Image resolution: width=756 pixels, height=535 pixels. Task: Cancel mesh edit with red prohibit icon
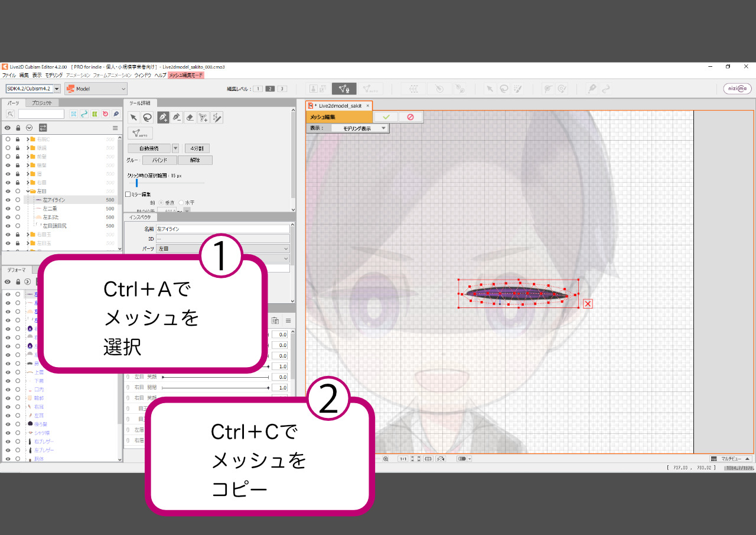pos(410,117)
